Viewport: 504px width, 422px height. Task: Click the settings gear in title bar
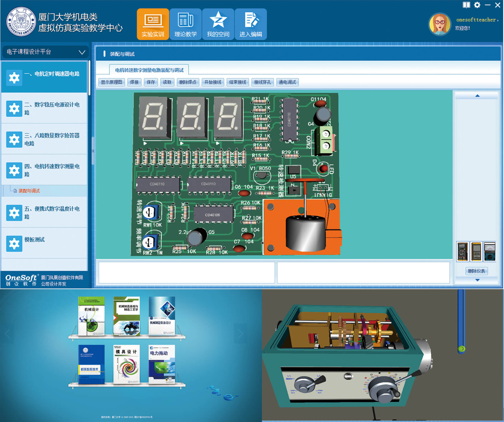pos(477,5)
